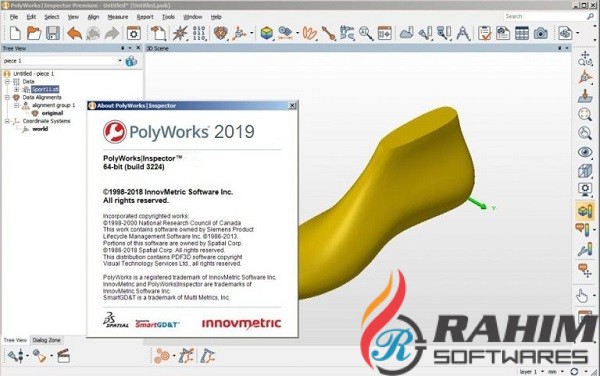Click the blue info icon next to piece 1
The width and height of the screenshot is (600, 376).
pos(131,61)
